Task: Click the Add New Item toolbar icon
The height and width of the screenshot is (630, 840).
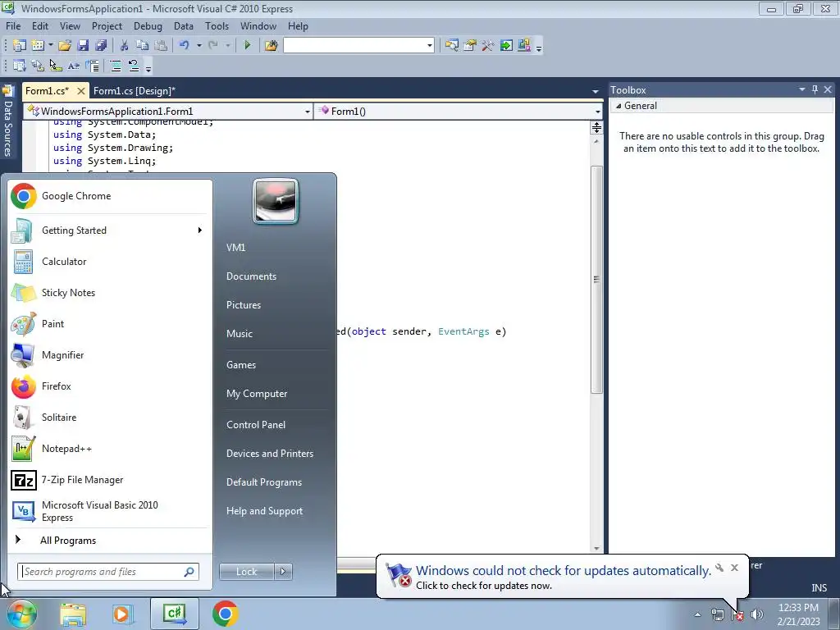Action: pyautogui.click(x=38, y=46)
